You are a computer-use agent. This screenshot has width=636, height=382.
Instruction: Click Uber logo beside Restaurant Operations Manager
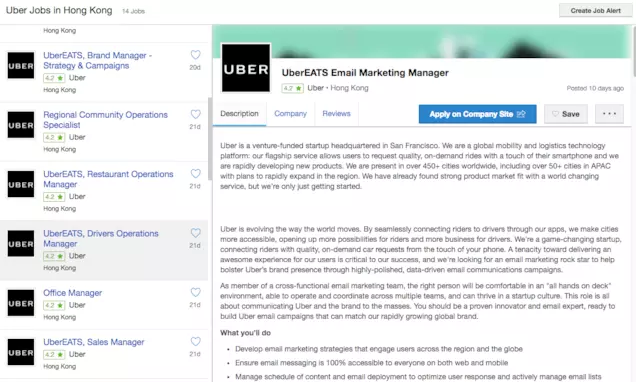coord(21,185)
